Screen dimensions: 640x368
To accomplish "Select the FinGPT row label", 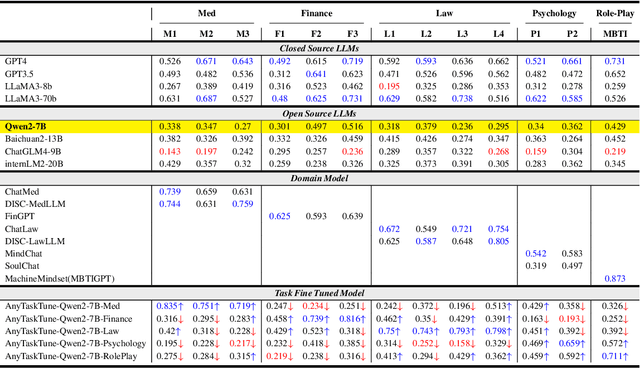I will 20,216.
